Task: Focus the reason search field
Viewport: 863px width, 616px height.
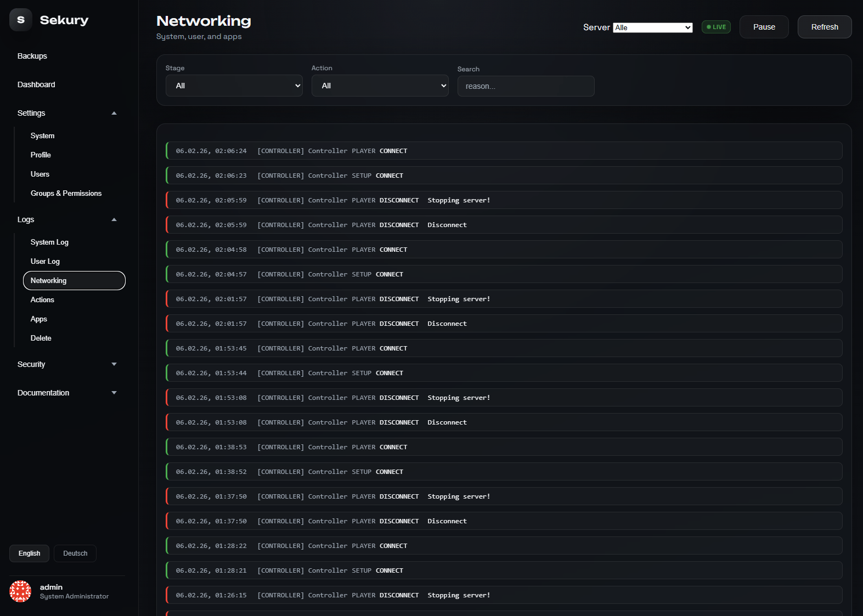Action: click(x=526, y=86)
